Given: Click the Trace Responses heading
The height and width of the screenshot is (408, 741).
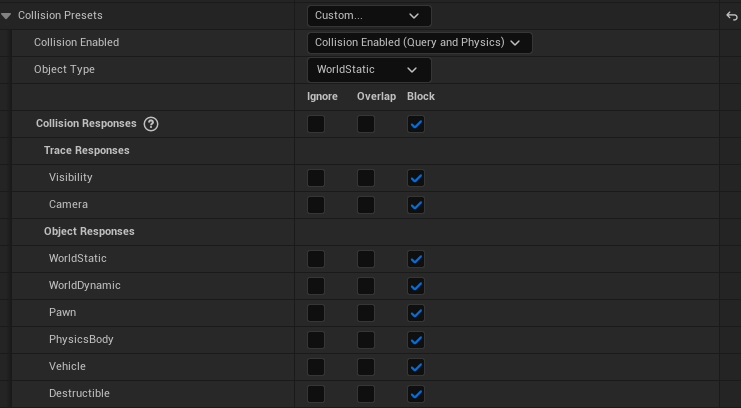Looking at the screenshot, I should (x=86, y=150).
